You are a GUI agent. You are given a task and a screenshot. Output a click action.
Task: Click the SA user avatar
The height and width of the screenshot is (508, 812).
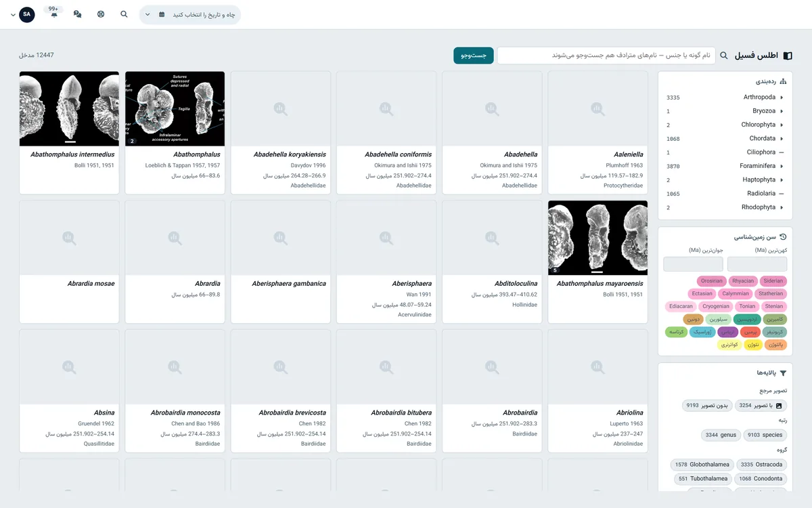(27, 14)
